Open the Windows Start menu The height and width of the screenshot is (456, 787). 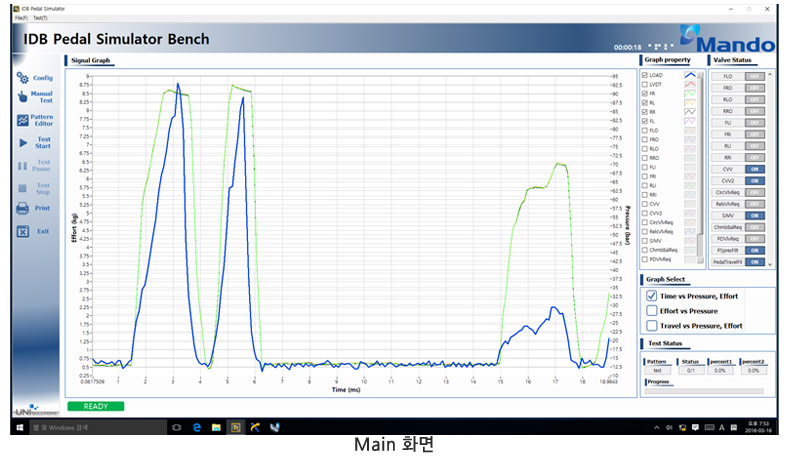pos(20,427)
